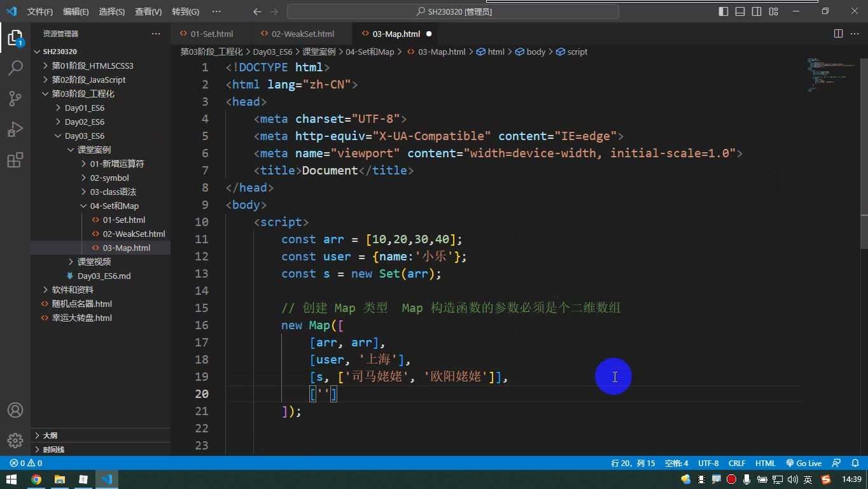Open the Run and Debug view
This screenshot has width=868, height=489.
click(x=15, y=129)
